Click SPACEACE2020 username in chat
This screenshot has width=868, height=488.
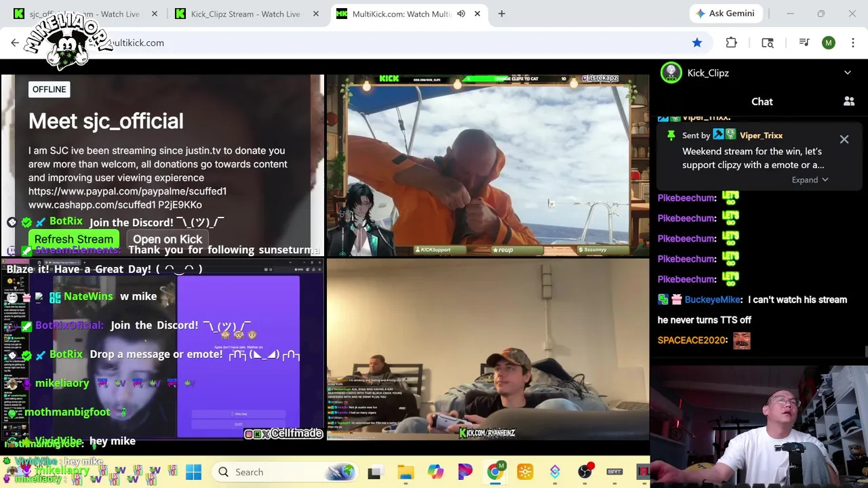click(692, 340)
